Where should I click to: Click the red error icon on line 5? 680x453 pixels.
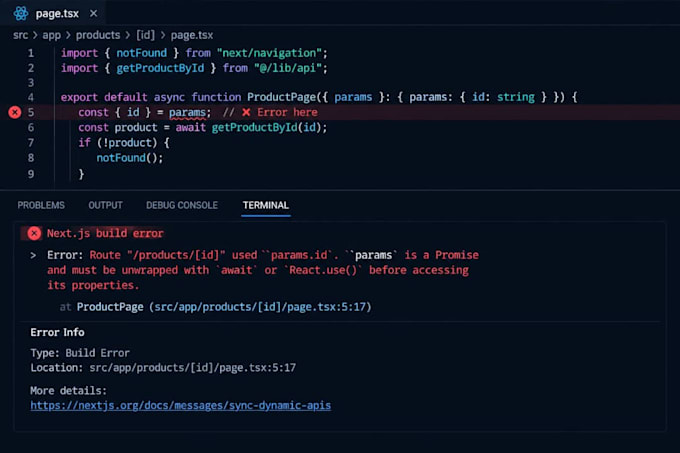pos(15,112)
